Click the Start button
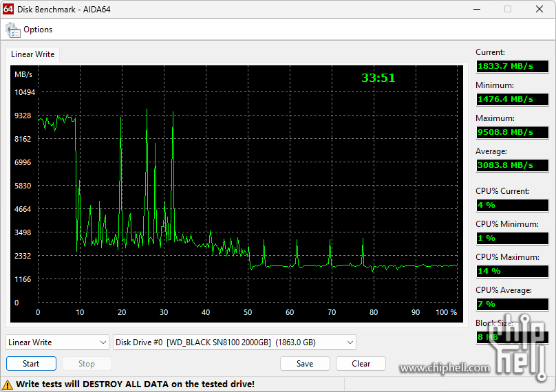556x392 pixels. pyautogui.click(x=31, y=364)
